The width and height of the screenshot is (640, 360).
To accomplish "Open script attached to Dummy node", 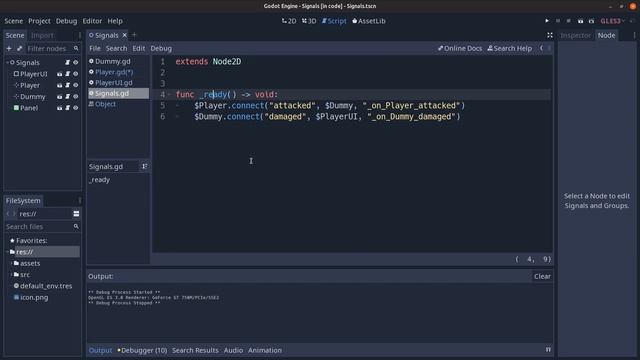I will pos(67,97).
